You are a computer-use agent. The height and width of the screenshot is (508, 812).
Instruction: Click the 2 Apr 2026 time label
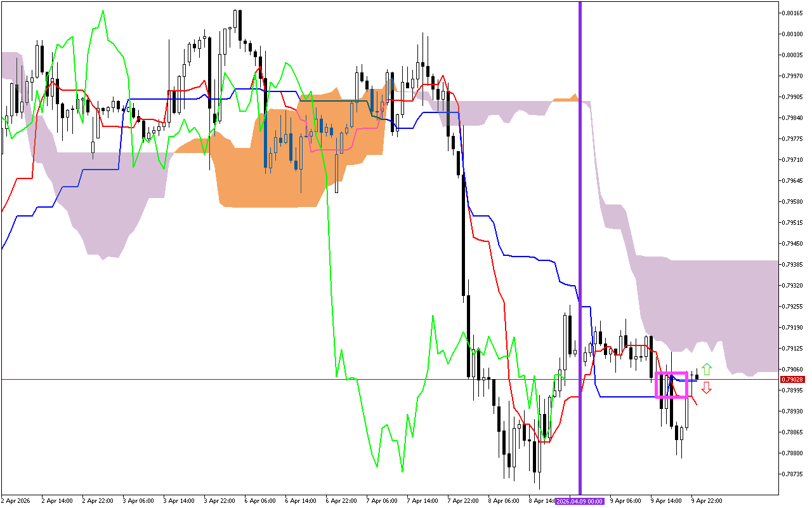pyautogui.click(x=16, y=501)
